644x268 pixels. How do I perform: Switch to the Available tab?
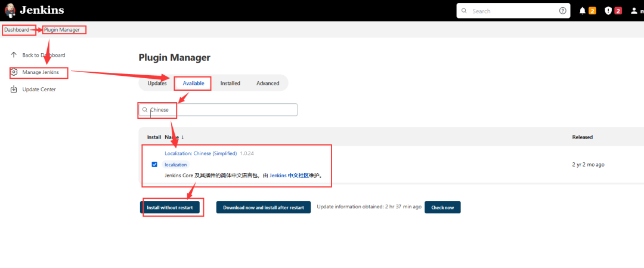(193, 83)
